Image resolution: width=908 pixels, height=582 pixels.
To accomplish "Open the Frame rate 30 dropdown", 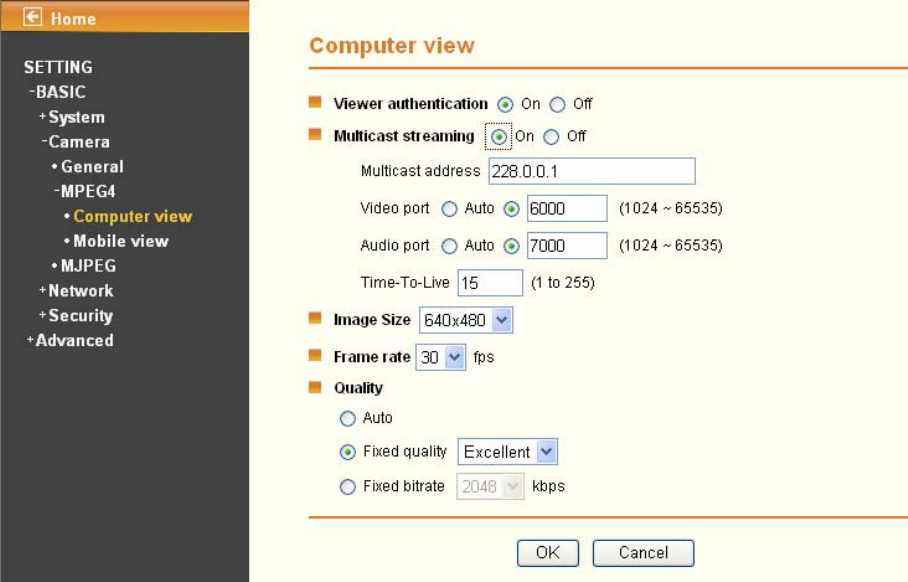I will (441, 357).
